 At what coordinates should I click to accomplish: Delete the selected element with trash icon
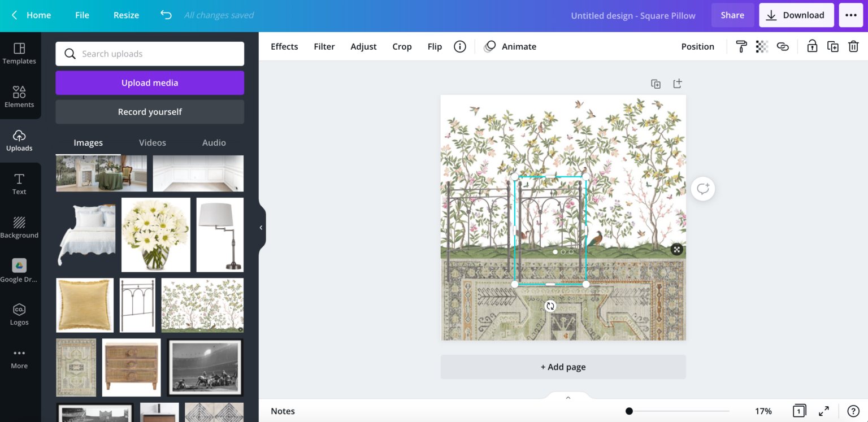[853, 46]
